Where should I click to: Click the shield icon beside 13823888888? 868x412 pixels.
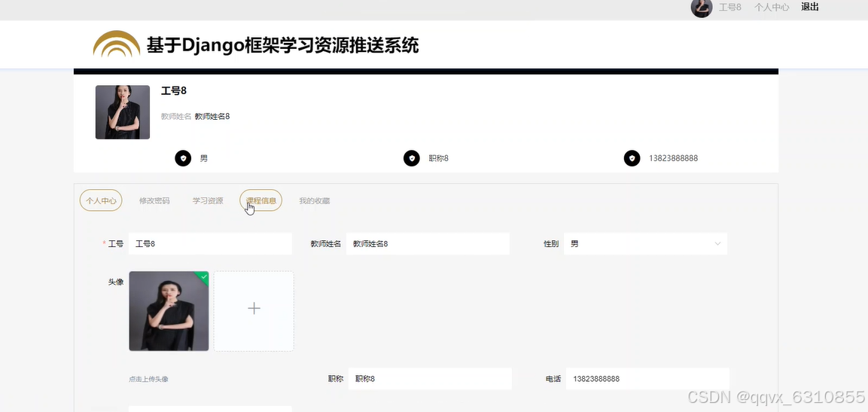pyautogui.click(x=632, y=158)
